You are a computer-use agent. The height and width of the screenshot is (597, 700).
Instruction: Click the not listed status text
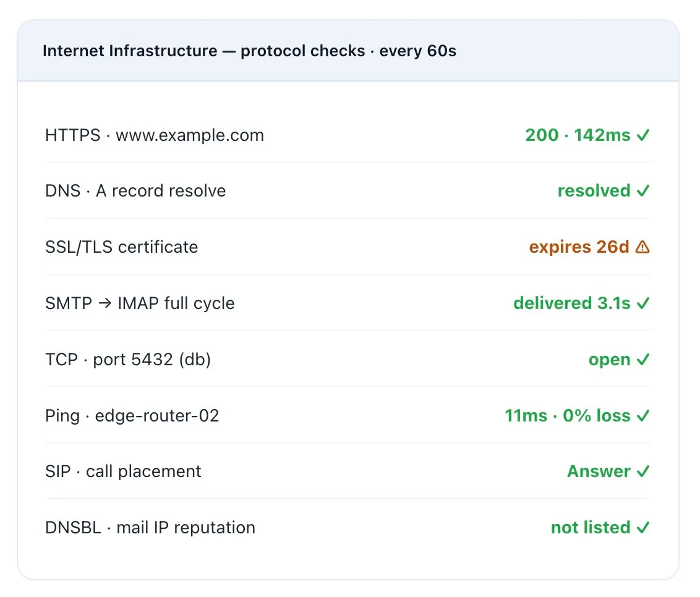pos(591,528)
